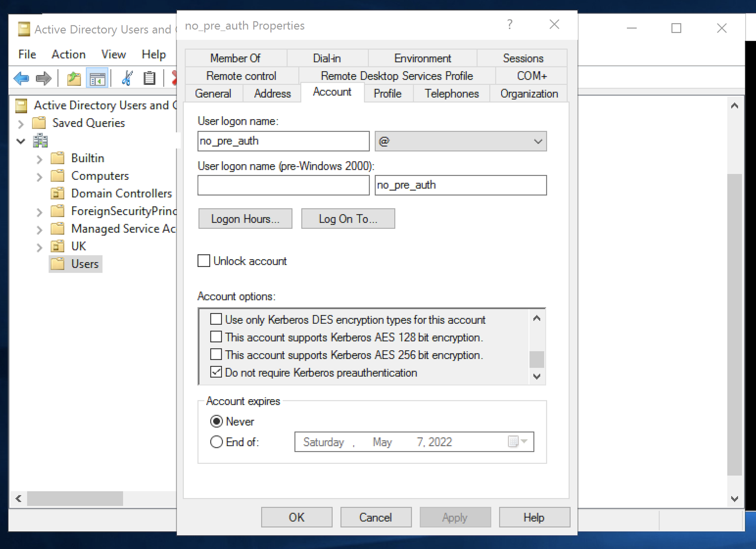Uncheck Do not require Kerberos preauthentication
The width and height of the screenshot is (756, 549).
point(216,372)
